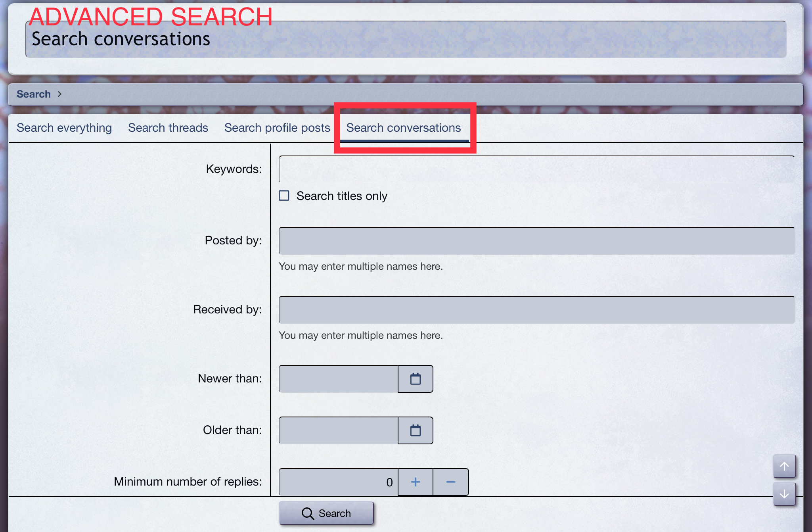This screenshot has width=812, height=532.
Task: Decrease minimum replies with minus button
Action: [x=451, y=482]
